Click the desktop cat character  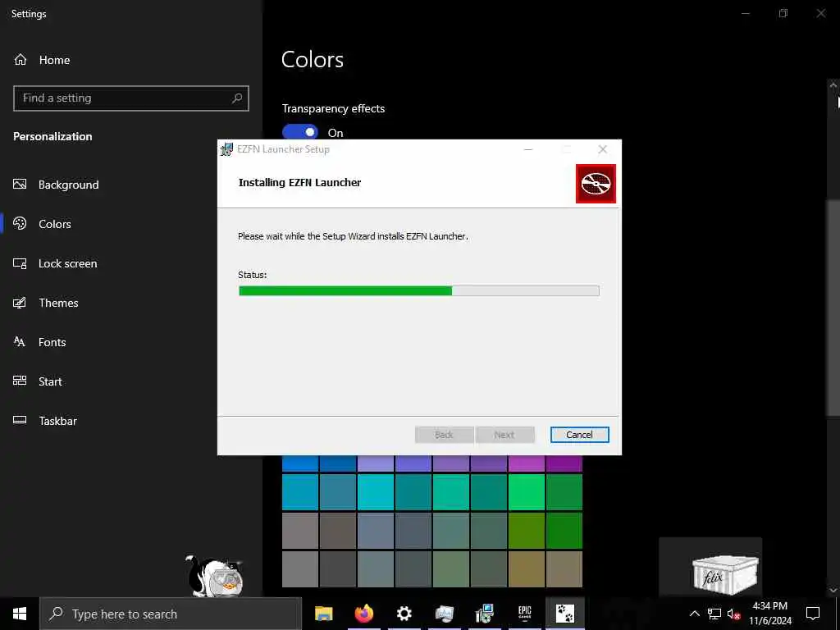pyautogui.click(x=215, y=576)
